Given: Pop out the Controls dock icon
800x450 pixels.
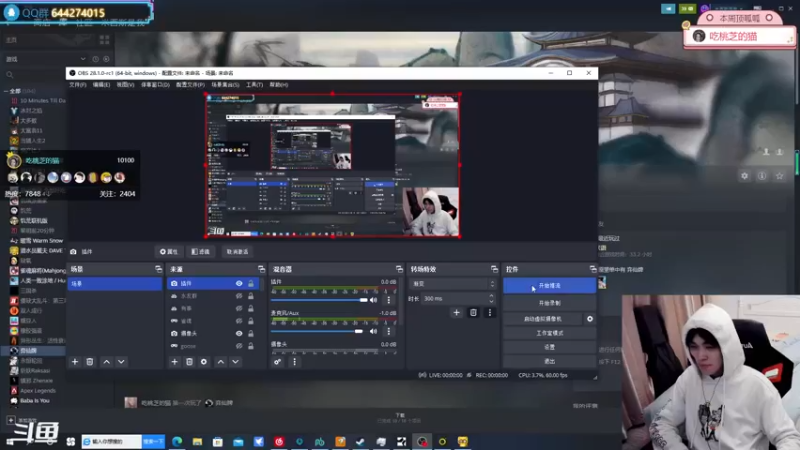Looking at the screenshot, I should (592, 269).
